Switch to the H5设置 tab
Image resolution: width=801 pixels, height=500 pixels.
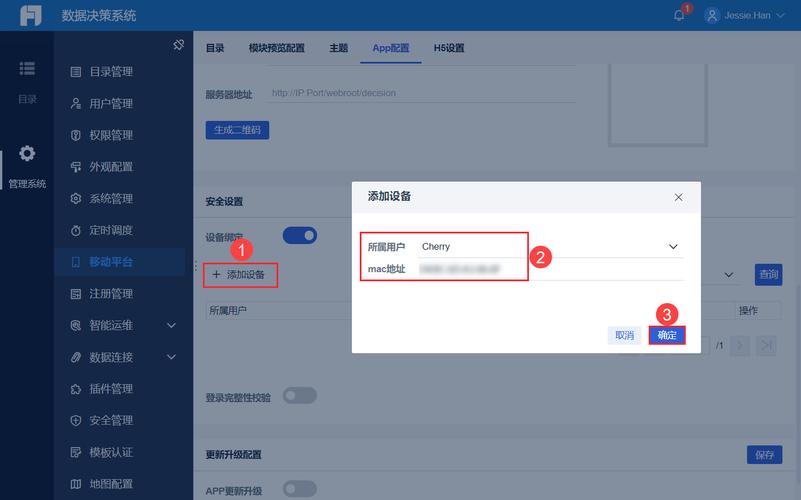coord(449,48)
